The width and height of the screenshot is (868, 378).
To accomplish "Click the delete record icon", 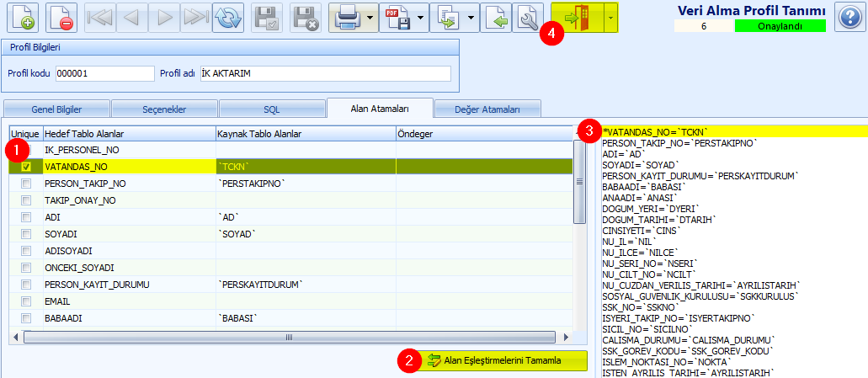I will click(62, 17).
